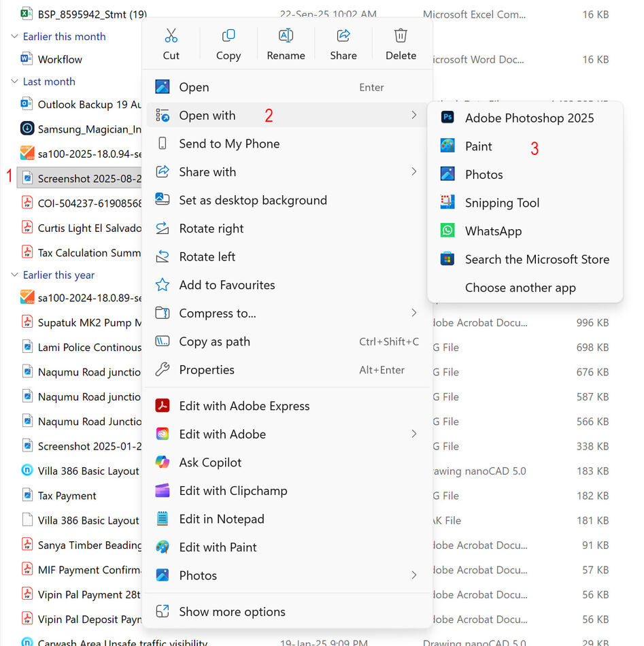Click the Rotate left icon

tap(163, 256)
